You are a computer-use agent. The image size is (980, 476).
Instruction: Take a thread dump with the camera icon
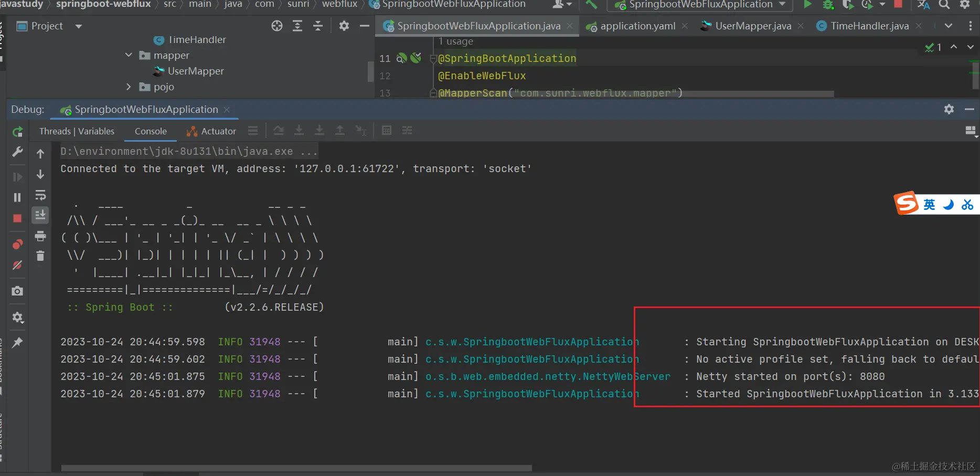[x=17, y=291]
